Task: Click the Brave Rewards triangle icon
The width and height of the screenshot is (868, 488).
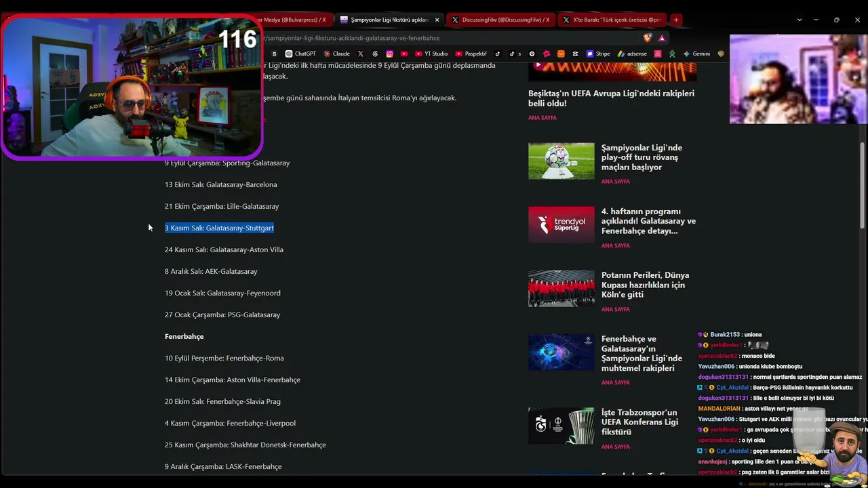Action: pos(662,38)
